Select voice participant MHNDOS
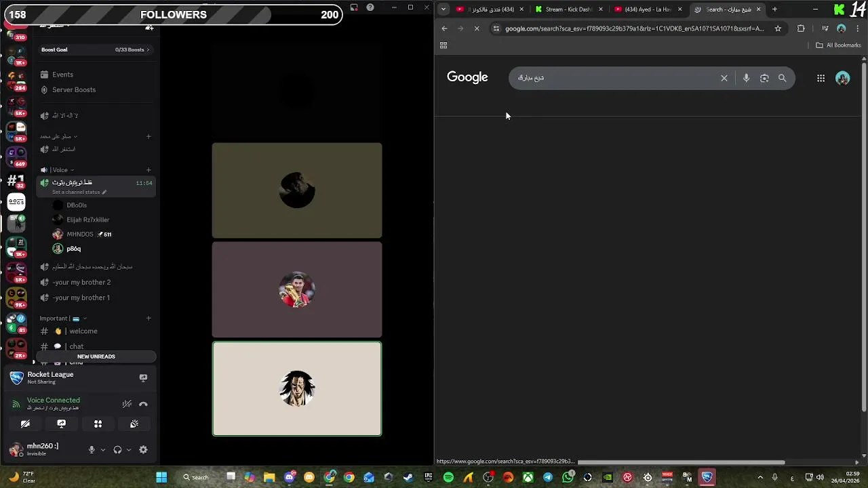The width and height of the screenshot is (868, 488). (80, 235)
